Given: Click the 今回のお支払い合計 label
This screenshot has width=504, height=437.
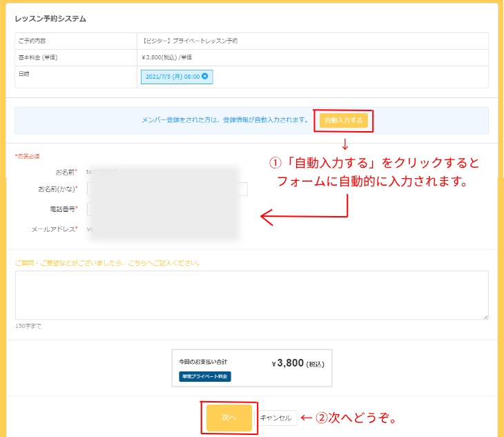Looking at the screenshot, I should pyautogui.click(x=203, y=362).
